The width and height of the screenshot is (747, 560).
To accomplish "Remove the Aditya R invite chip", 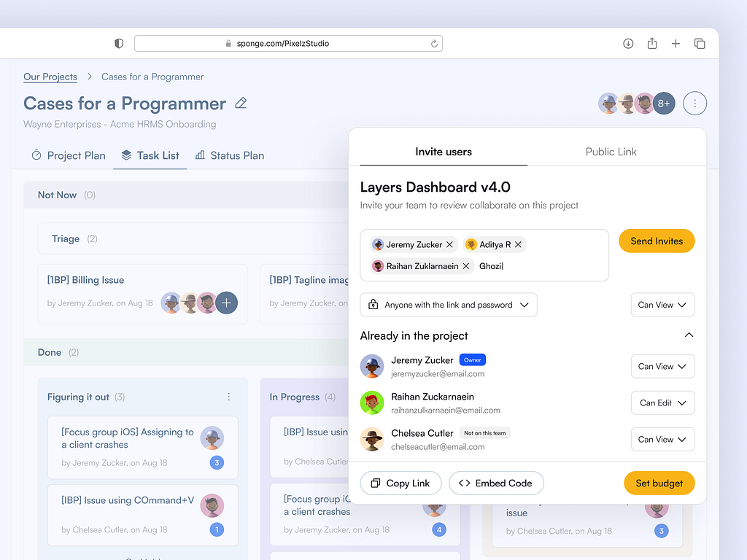I will tap(518, 244).
